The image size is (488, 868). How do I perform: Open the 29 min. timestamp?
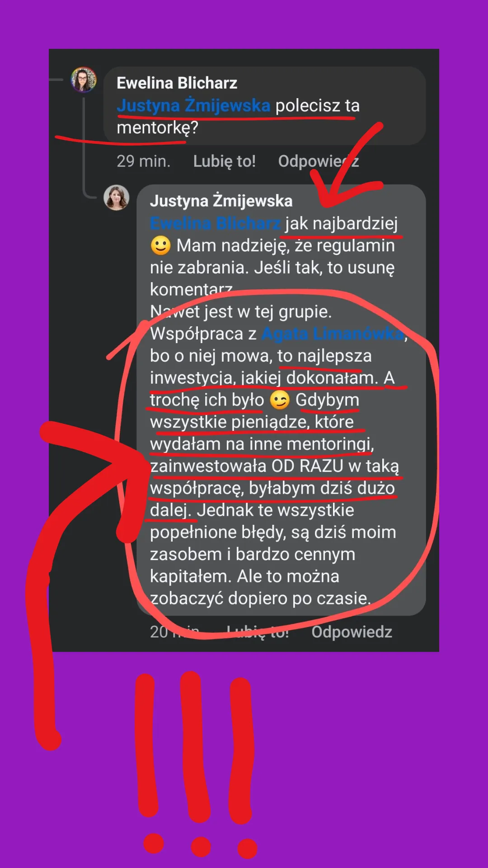click(143, 161)
